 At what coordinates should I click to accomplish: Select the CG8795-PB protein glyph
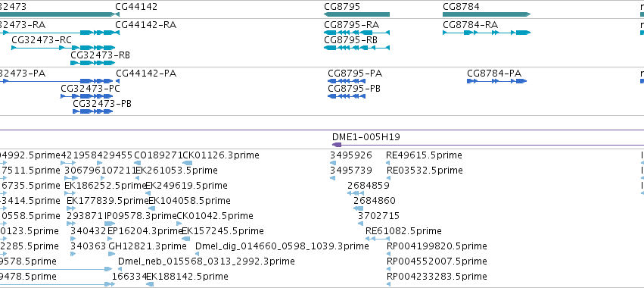click(x=347, y=96)
